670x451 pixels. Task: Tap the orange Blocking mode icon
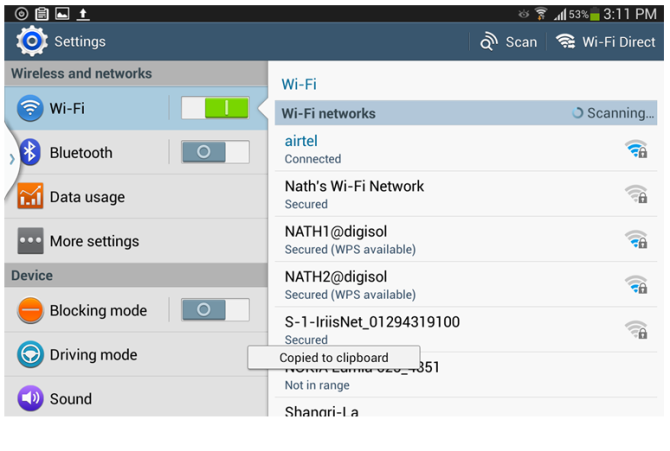pos(30,310)
